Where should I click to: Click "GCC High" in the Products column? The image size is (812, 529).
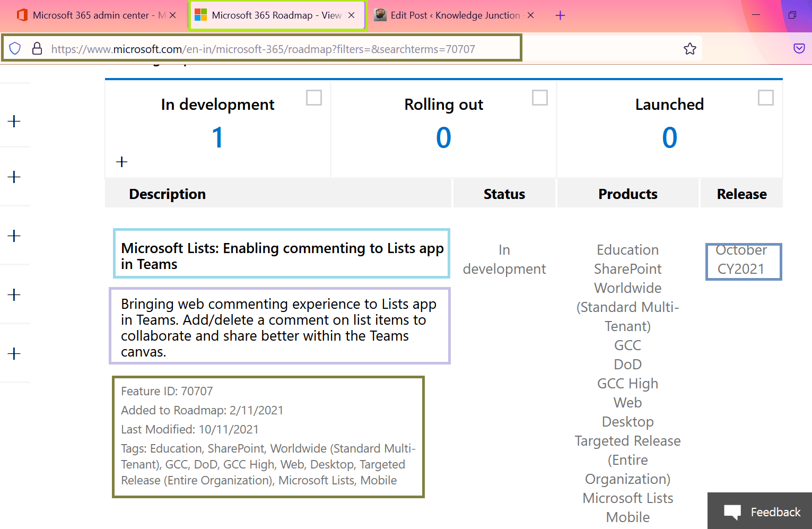tap(628, 384)
